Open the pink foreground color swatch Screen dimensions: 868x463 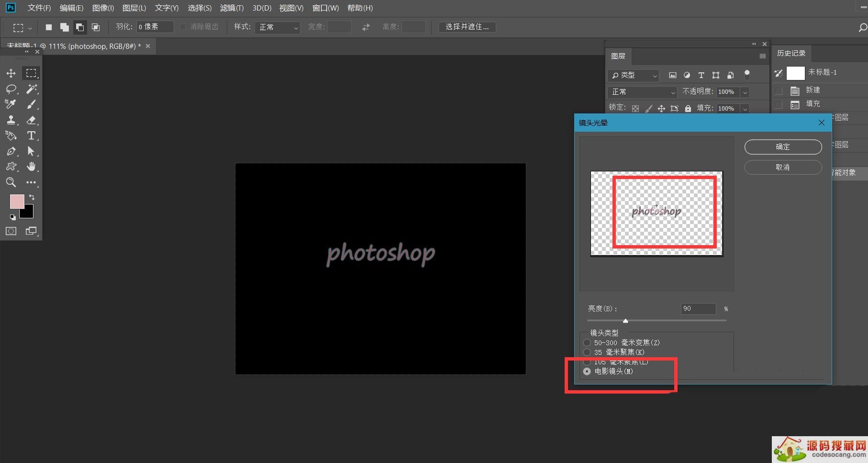[17, 202]
